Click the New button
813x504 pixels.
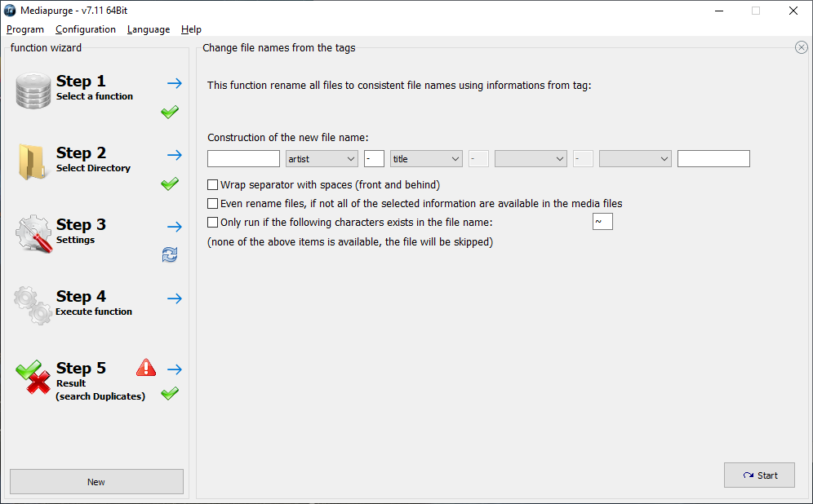point(96,482)
